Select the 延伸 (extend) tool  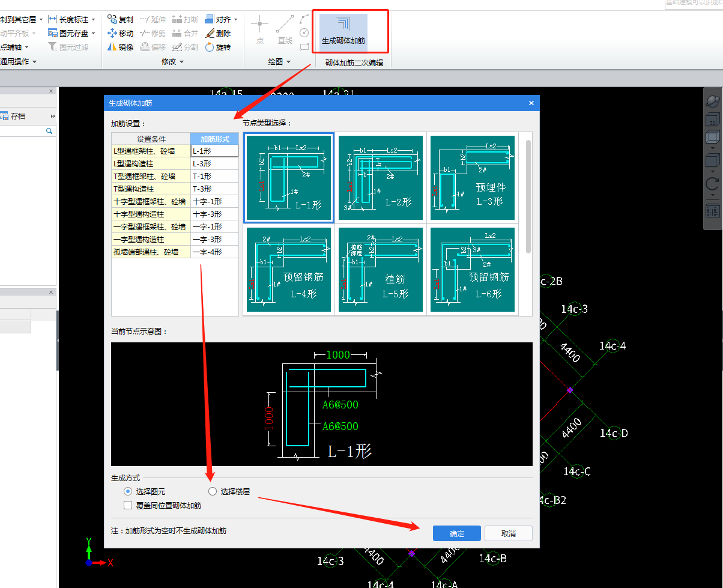click(153, 20)
